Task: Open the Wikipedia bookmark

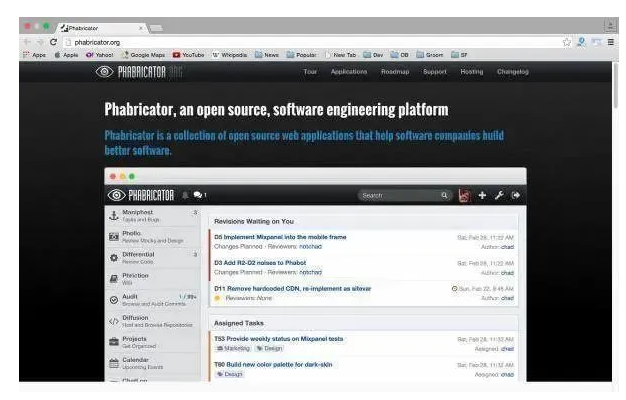Action: pyautogui.click(x=230, y=55)
